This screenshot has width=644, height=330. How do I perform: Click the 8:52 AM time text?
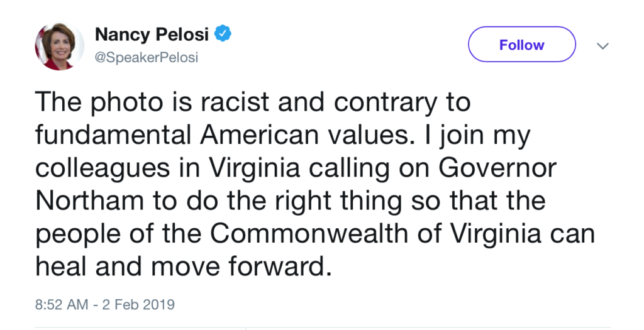pyautogui.click(x=62, y=305)
